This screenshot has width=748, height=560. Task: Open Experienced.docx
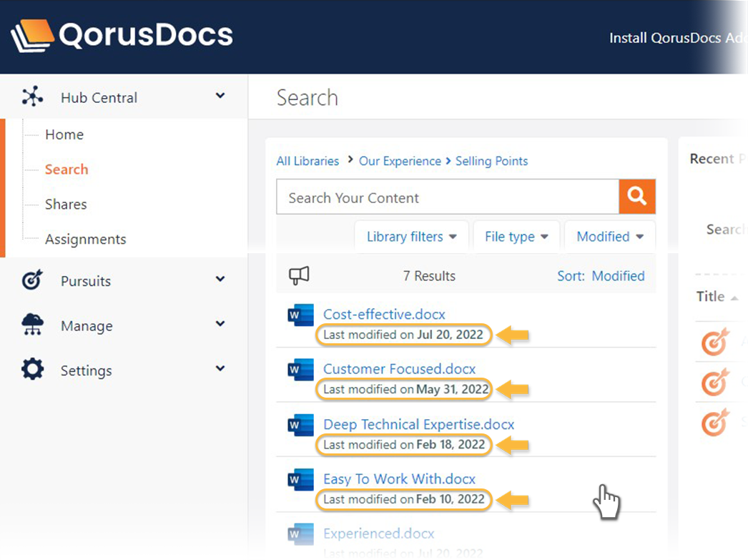point(379,534)
